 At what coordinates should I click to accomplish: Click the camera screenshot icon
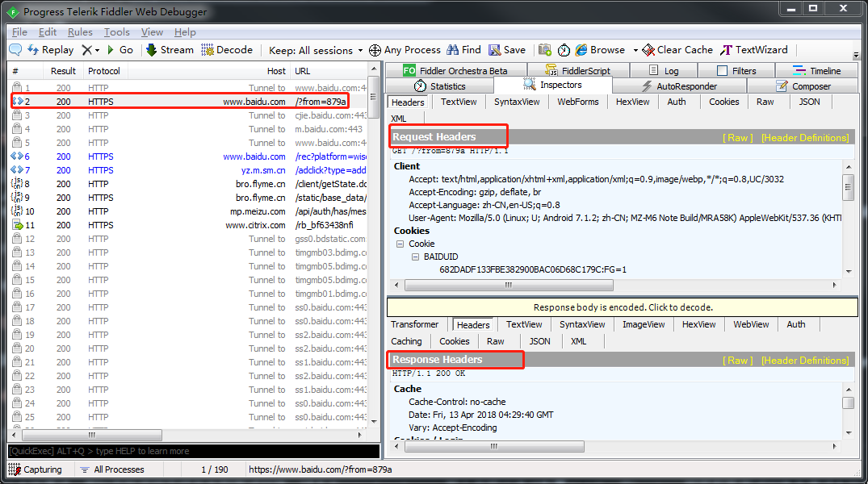[545, 50]
